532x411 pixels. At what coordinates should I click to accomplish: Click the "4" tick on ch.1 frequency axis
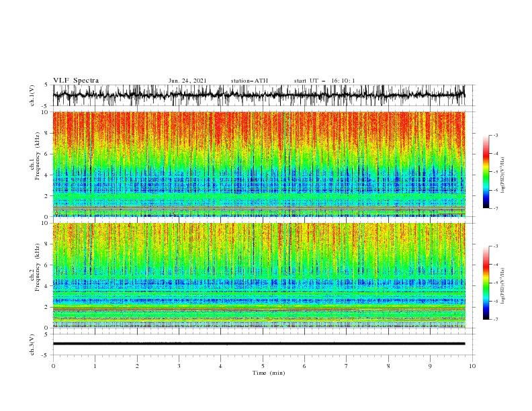[x=47, y=175]
